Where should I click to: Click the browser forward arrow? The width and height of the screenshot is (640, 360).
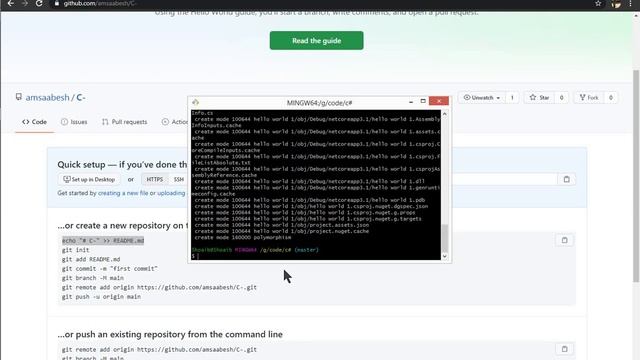(24, 3)
